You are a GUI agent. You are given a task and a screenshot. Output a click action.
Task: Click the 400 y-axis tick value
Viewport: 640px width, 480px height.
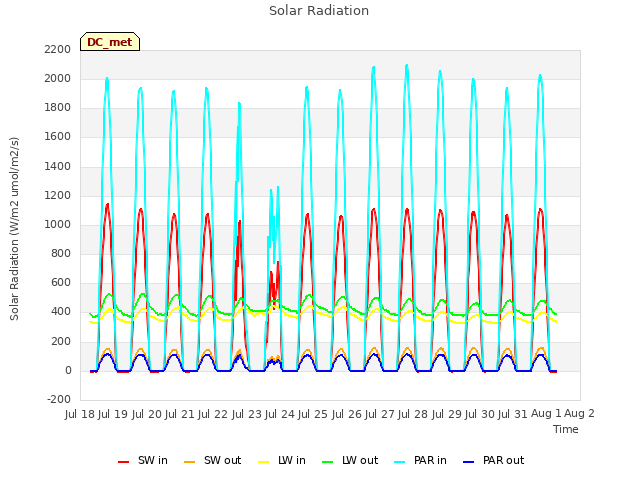coord(61,312)
